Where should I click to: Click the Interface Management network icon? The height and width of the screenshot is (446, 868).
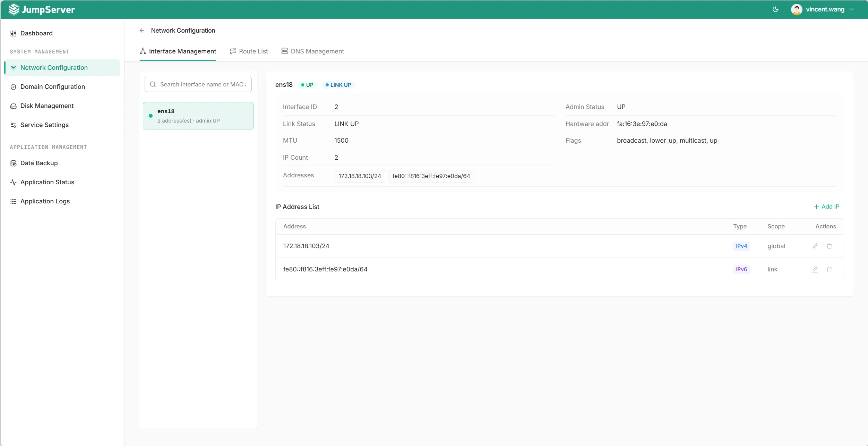(x=143, y=51)
